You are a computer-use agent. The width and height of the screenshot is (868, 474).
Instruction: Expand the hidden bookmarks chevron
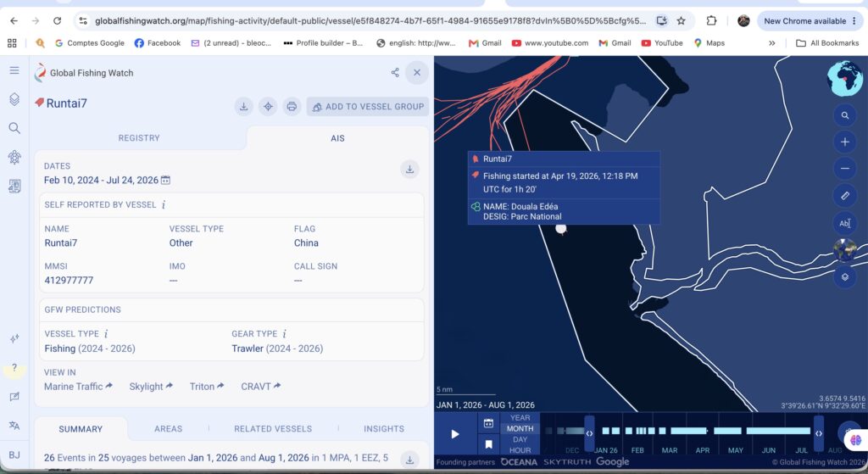(771, 42)
